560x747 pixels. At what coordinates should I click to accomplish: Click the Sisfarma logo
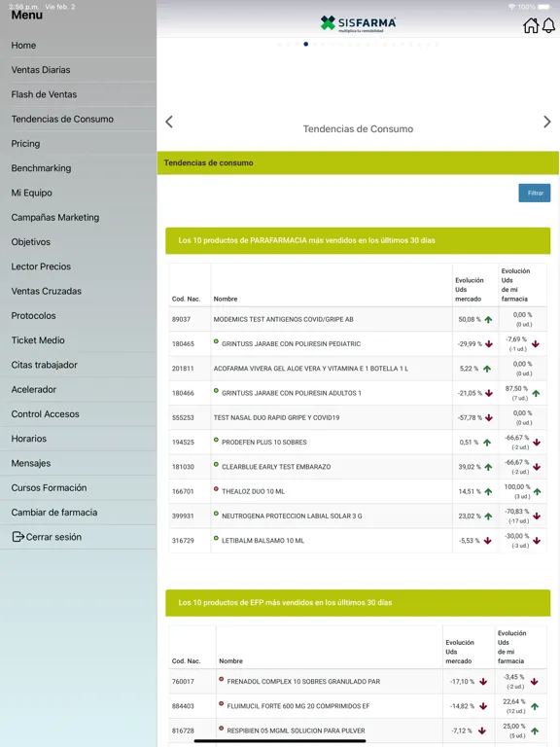tap(358, 23)
